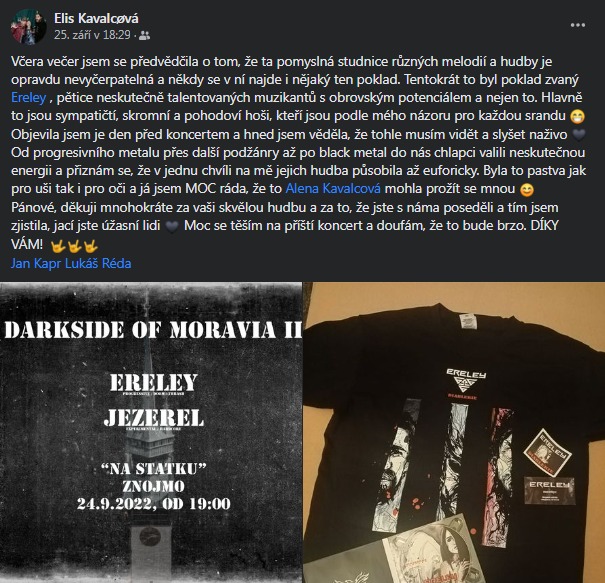Open tagged profile Alena Kavalcová
The width and height of the screenshot is (605, 583).
pyautogui.click(x=333, y=189)
